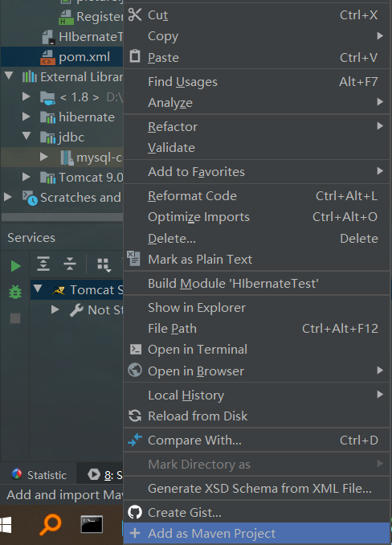Screen dimensions: 392x545
Task: Collapse the External Libraries tree node
Action: [9, 76]
